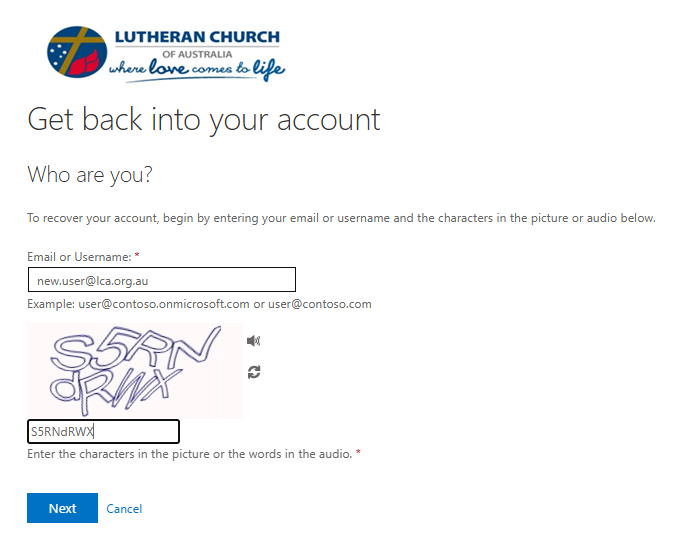676x555 pixels.
Task: Click the "Enter the characters in the picture" hint
Action: click(189, 455)
